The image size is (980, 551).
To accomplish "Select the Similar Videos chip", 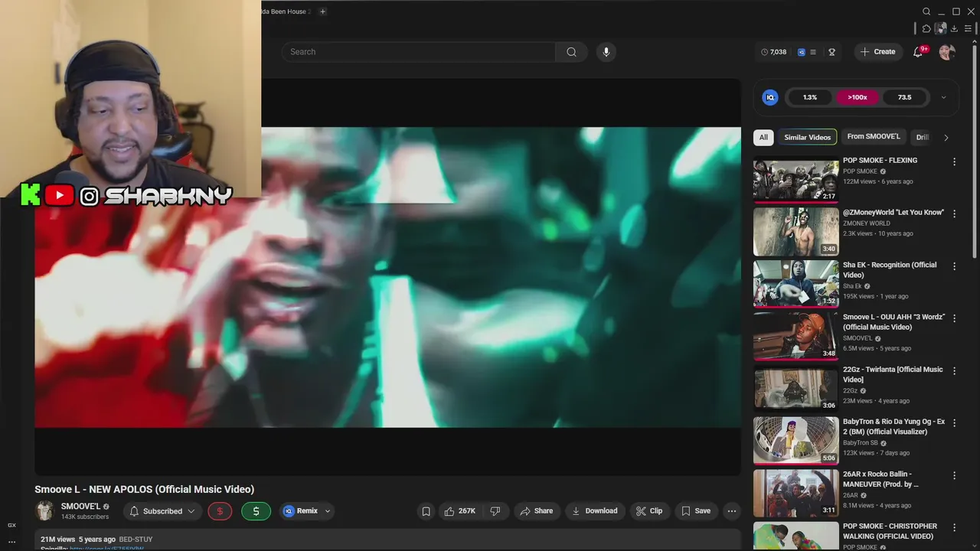I will coord(807,138).
